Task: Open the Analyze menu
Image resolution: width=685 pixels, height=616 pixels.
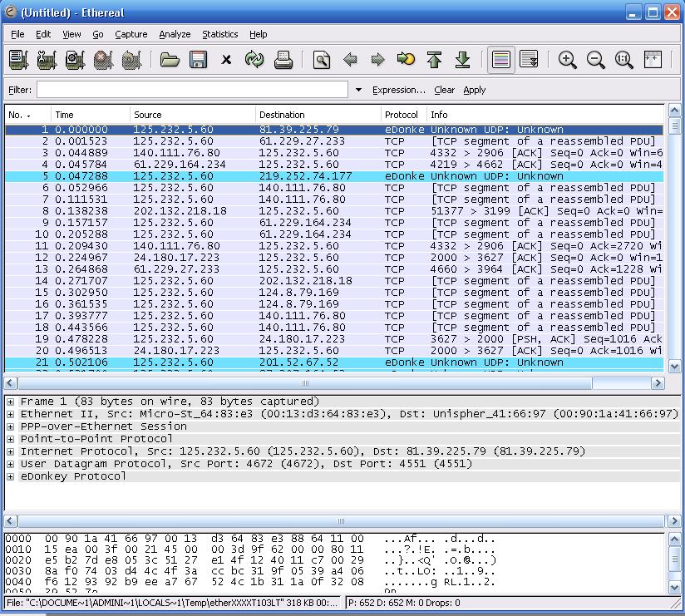Action: coord(175,34)
